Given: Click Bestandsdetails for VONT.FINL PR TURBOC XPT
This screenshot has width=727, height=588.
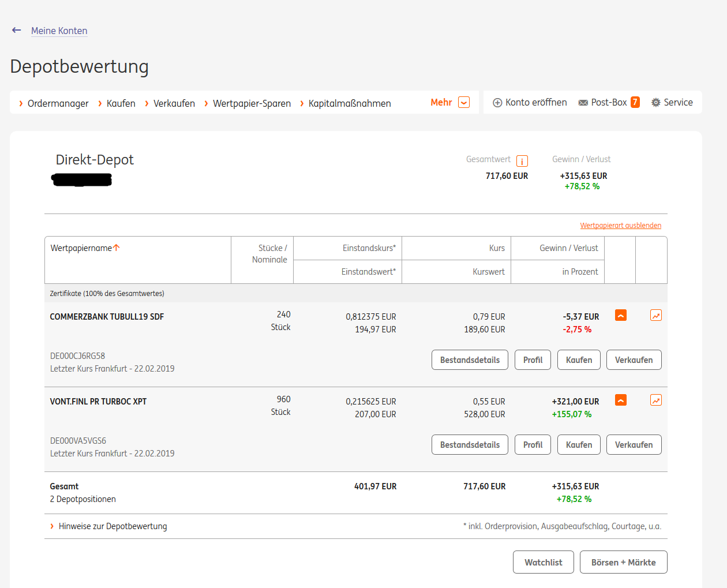Looking at the screenshot, I should [470, 445].
